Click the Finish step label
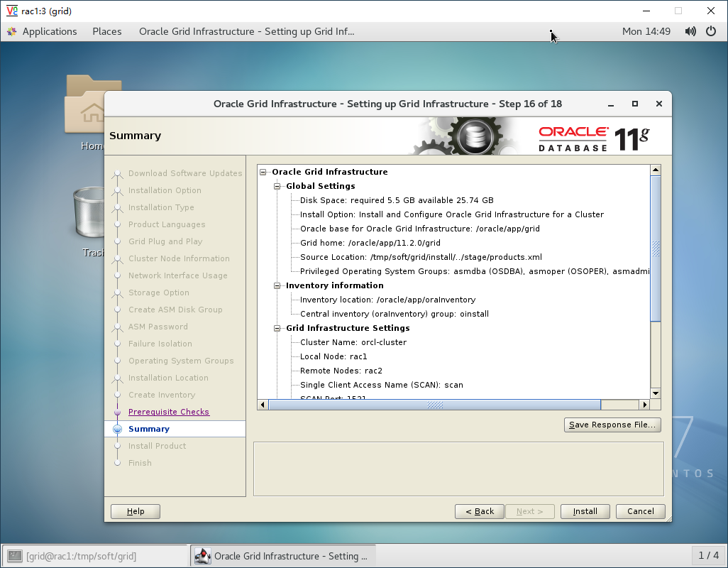Image resolution: width=728 pixels, height=568 pixels. click(140, 463)
